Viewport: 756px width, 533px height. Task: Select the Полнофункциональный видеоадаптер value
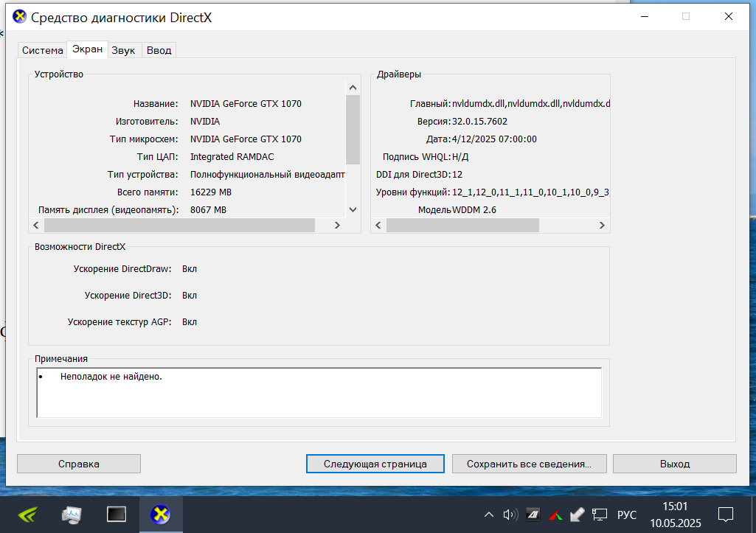268,175
